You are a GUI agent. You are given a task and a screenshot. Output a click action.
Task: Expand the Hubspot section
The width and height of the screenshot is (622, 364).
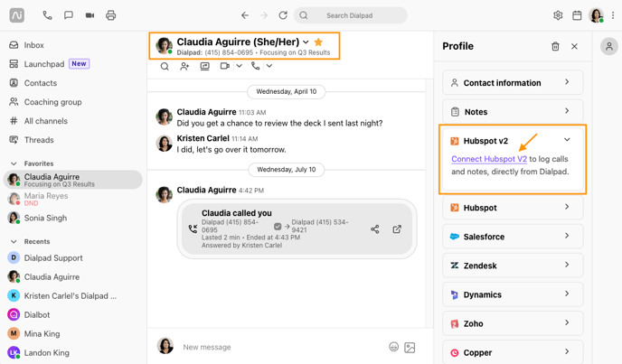click(513, 208)
